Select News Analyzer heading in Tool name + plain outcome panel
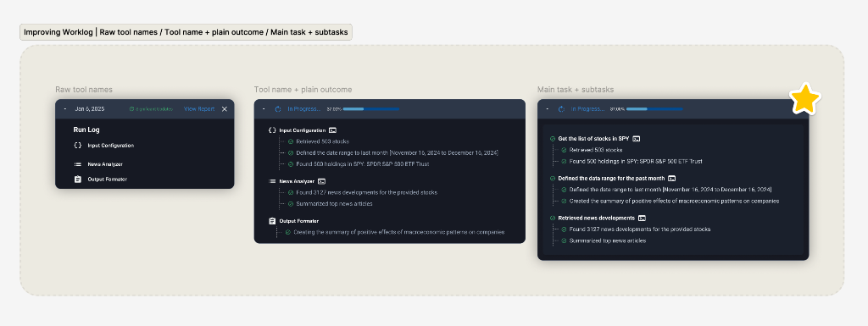Image resolution: width=868 pixels, height=326 pixels. 297,181
